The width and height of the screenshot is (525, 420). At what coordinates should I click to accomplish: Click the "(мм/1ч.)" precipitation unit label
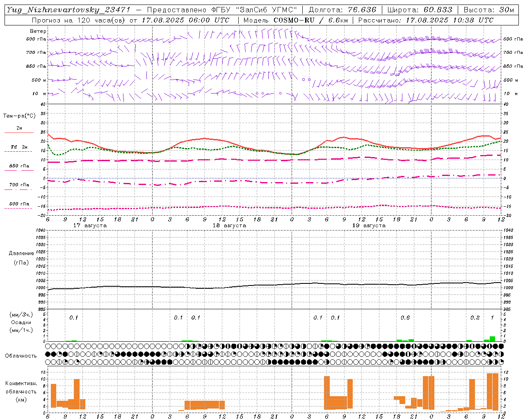[21, 330]
